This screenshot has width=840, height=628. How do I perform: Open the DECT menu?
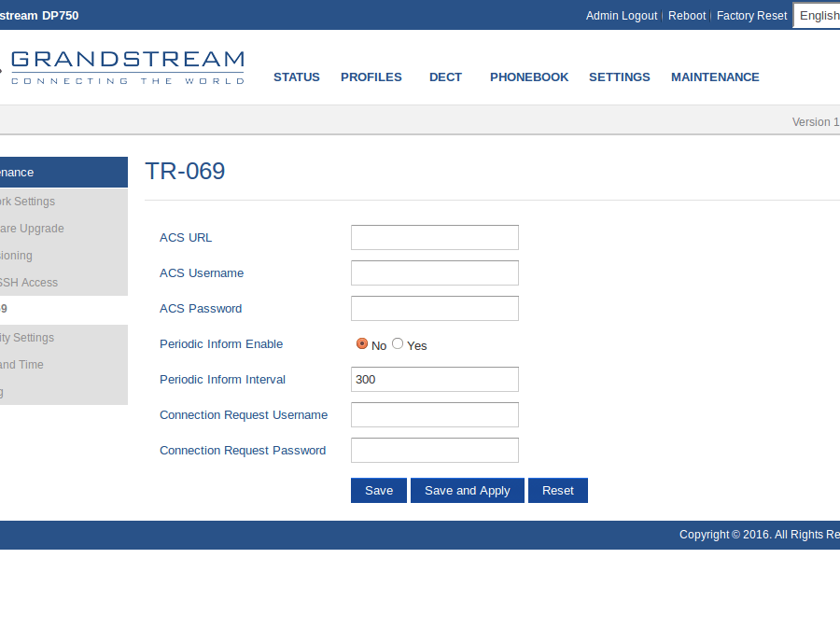(445, 77)
